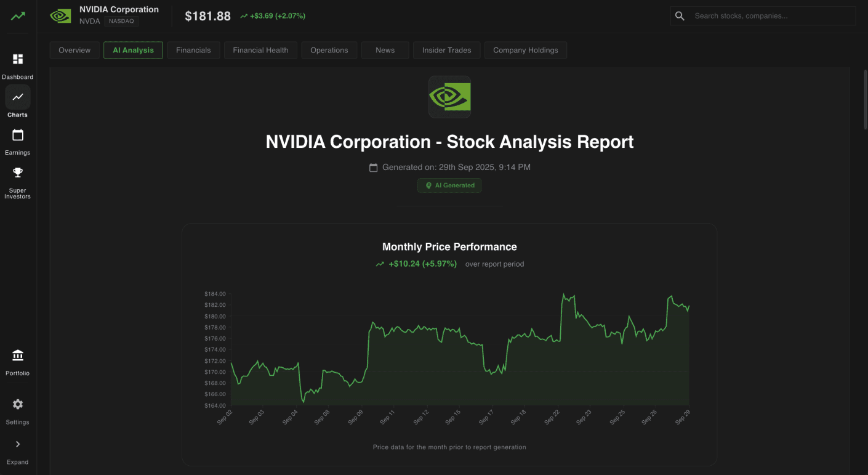
Task: Open the Company Holdings tab
Action: click(x=526, y=51)
